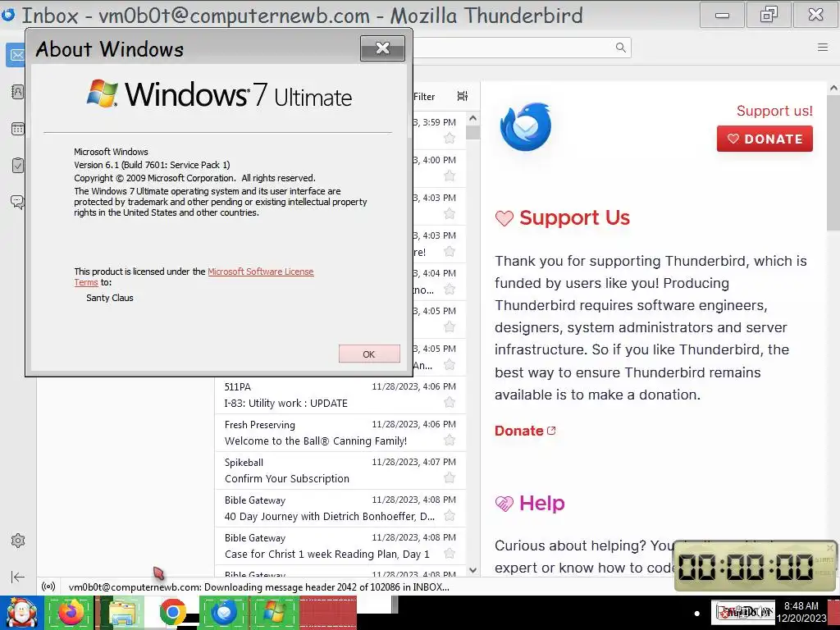Click the Thunderbird logo in Support pane
840x630 pixels.
click(x=525, y=127)
